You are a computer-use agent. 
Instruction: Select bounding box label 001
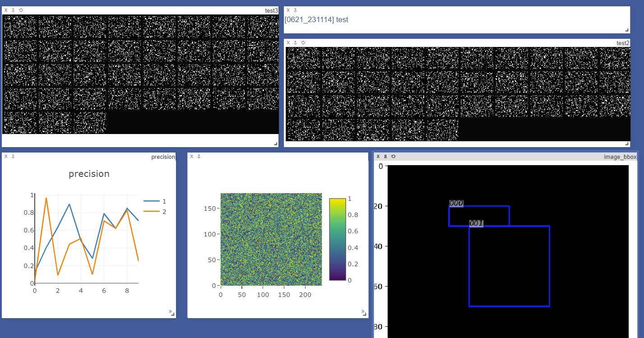(x=476, y=223)
